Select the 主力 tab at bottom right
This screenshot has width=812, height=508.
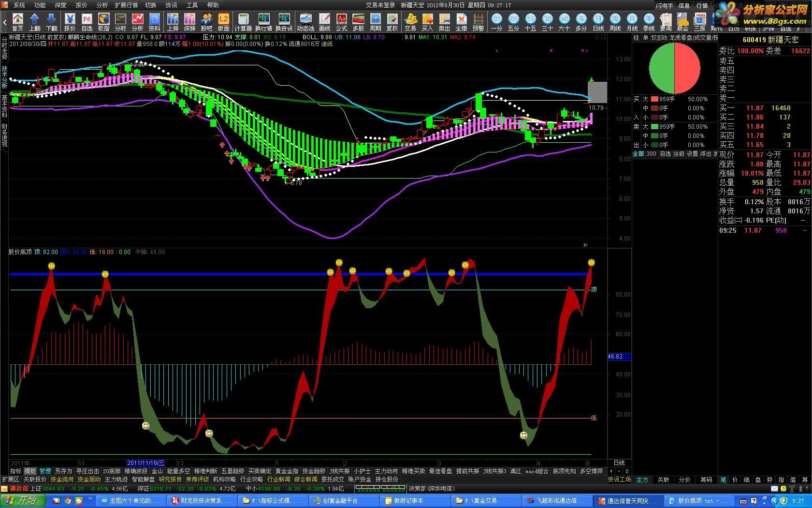(x=642, y=480)
